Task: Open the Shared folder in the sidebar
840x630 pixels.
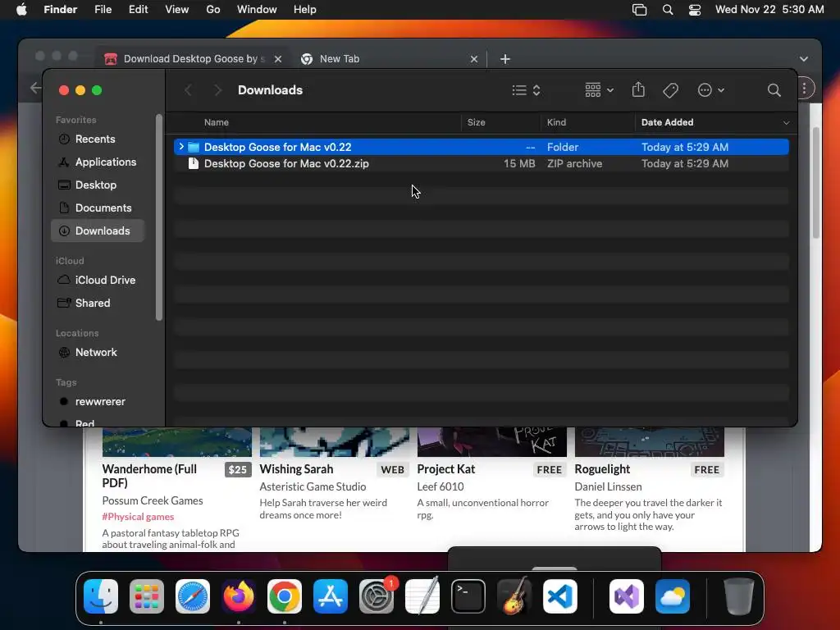Action: 92,304
